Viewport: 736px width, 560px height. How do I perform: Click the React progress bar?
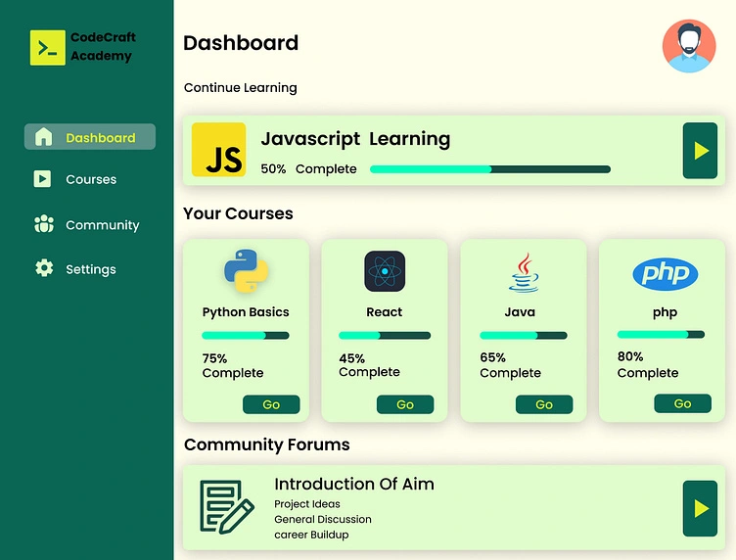pyautogui.click(x=385, y=336)
